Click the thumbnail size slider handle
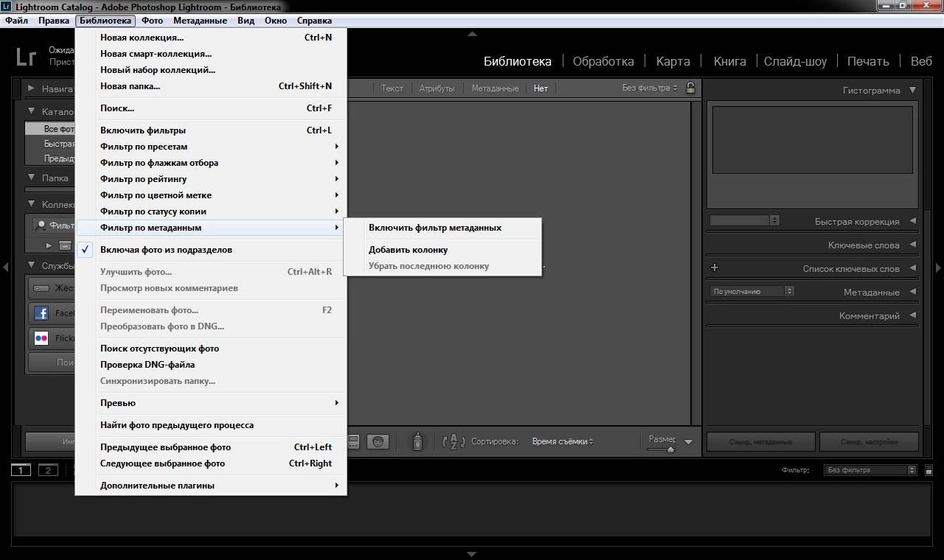944x560 pixels. pyautogui.click(x=670, y=449)
